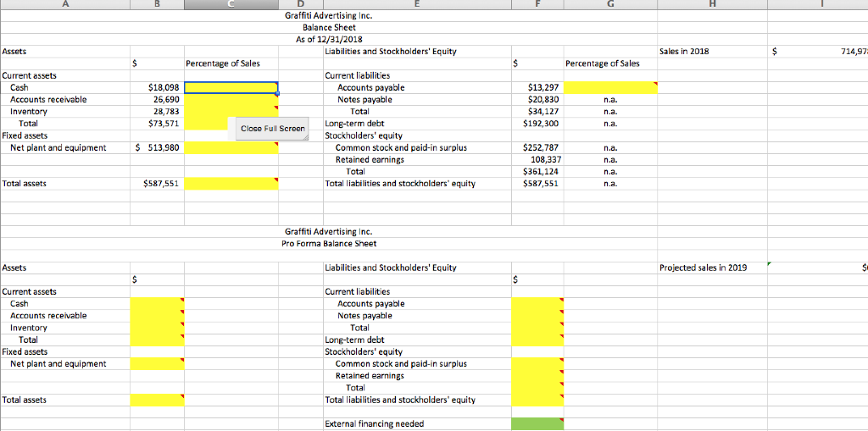
Task: Click the Sales in 2018 label
Action: pos(685,52)
